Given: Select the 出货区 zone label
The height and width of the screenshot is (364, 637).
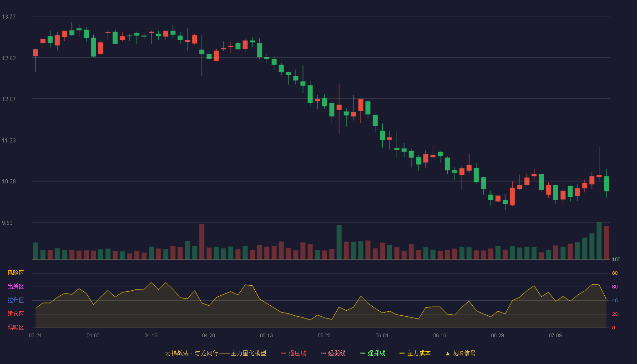Looking at the screenshot, I should [15, 287].
